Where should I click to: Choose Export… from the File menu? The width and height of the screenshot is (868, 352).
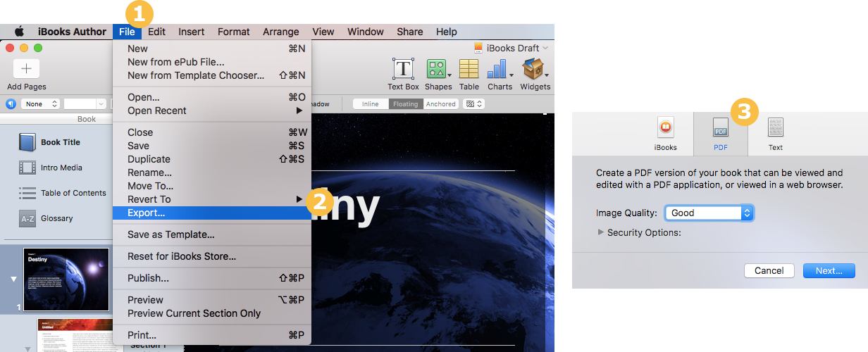(x=147, y=213)
